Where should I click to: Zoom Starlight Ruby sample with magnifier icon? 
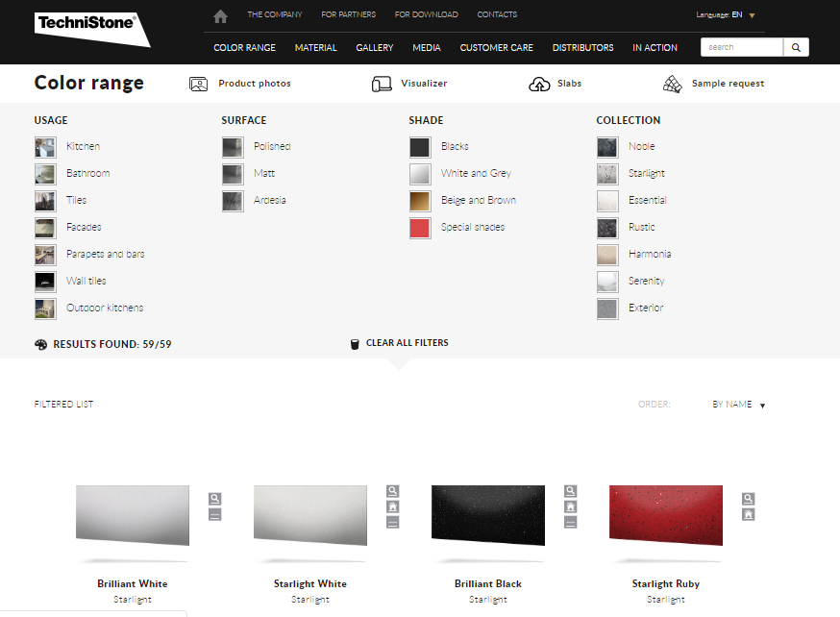tap(749, 499)
